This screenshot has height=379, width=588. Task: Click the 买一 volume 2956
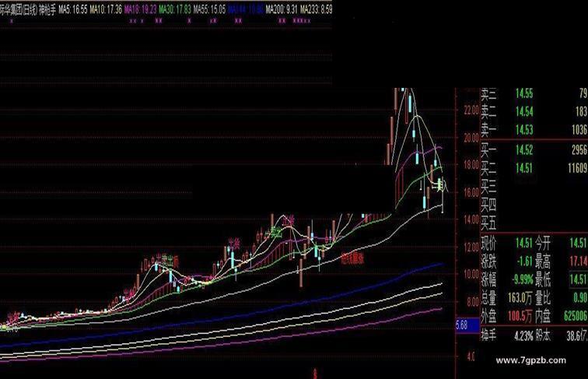(579, 149)
